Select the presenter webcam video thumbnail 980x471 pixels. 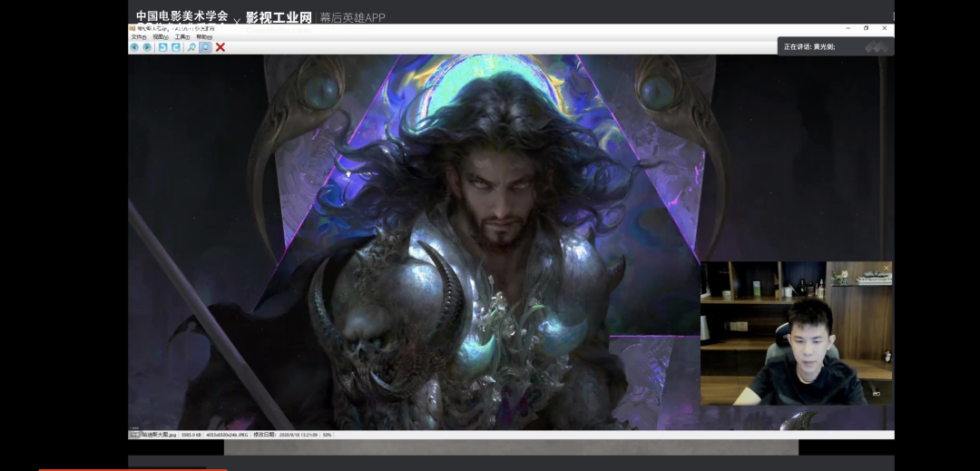click(x=795, y=334)
